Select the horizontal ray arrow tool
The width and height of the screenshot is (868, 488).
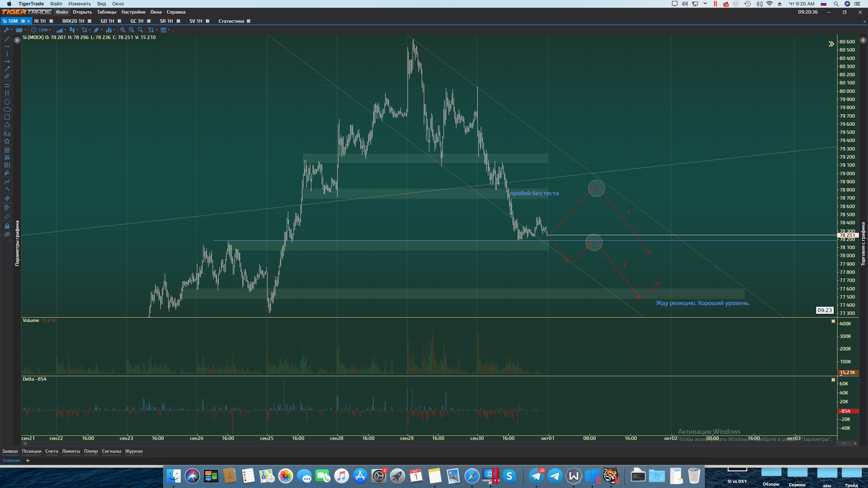[7, 61]
